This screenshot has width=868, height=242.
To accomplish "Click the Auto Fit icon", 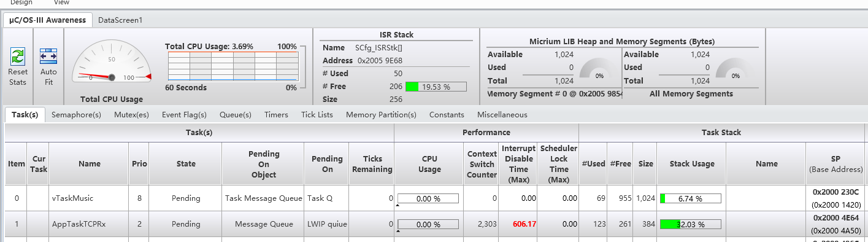I will click(48, 57).
